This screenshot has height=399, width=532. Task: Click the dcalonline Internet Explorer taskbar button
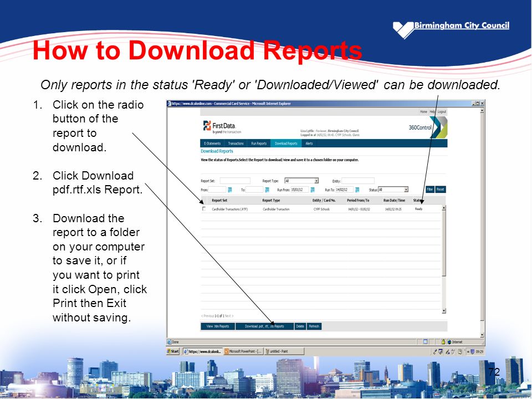[x=203, y=351]
